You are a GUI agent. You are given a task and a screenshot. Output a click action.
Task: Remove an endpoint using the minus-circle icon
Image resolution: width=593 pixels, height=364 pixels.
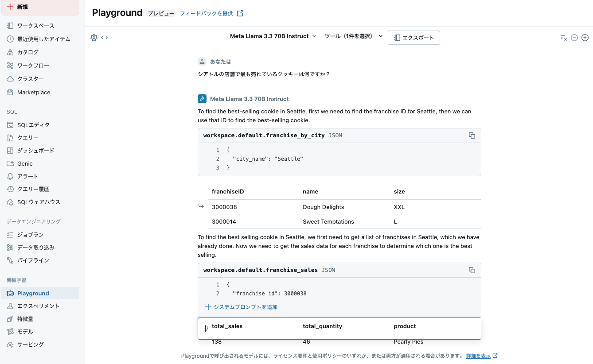pyautogui.click(x=574, y=38)
